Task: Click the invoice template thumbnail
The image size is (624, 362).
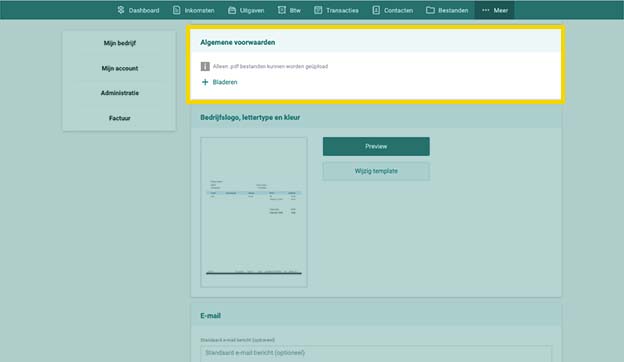Action: 254,212
